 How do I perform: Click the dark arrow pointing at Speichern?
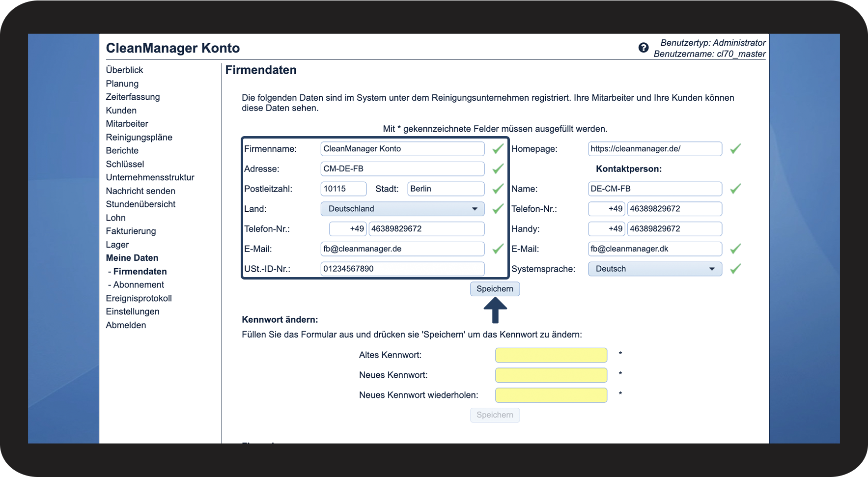(x=495, y=310)
